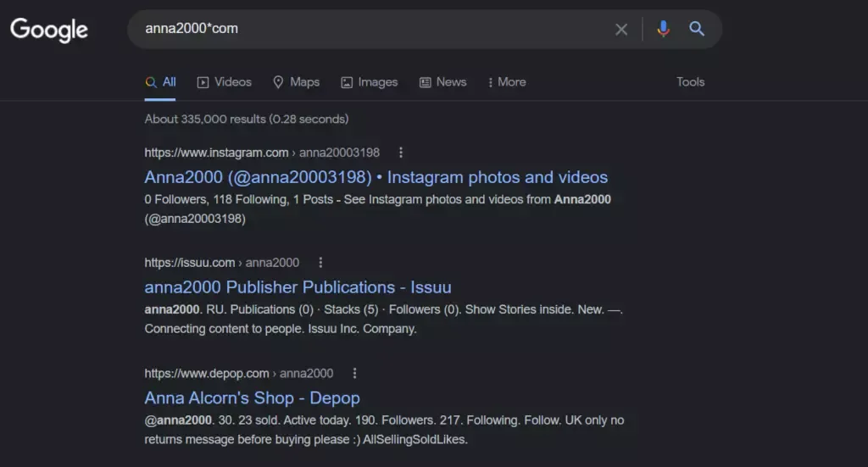Switch to the News tab

coord(442,82)
